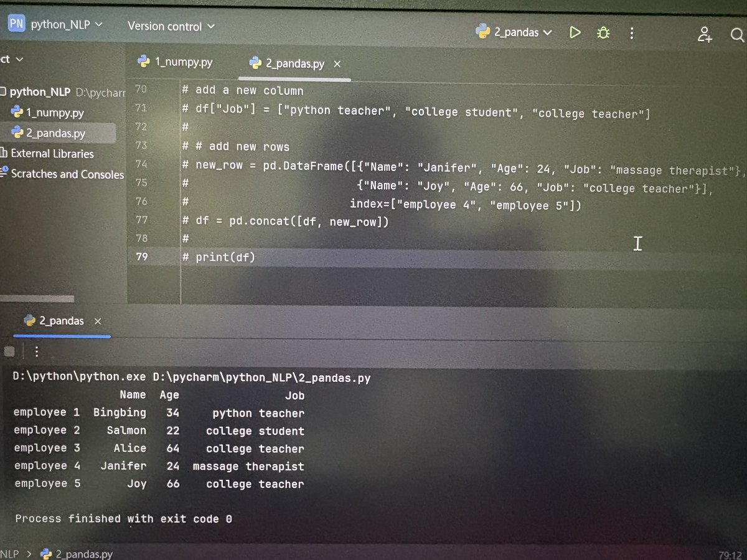Place cursor on '# print(df)' line
Screen dimensions: 747x560
219,257
